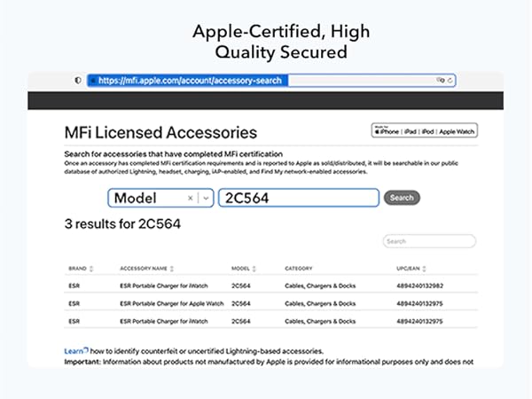The width and height of the screenshot is (532, 399).
Task: Click the reload page icon in address bar
Action: click(x=451, y=80)
